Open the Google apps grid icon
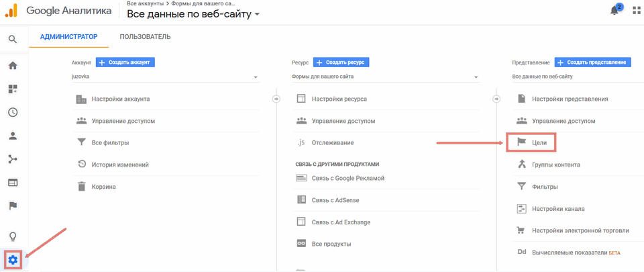644x272 pixels. tap(636, 11)
